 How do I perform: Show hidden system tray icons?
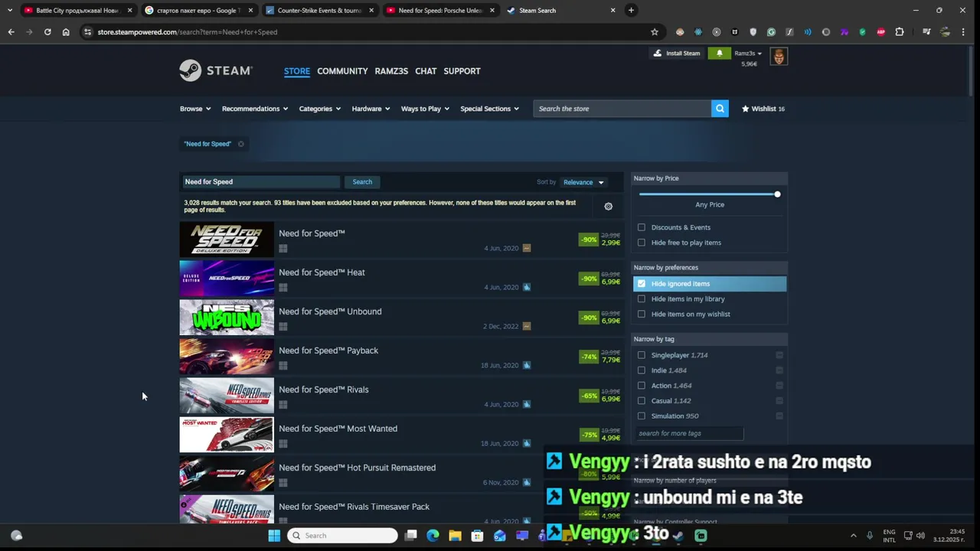(854, 536)
